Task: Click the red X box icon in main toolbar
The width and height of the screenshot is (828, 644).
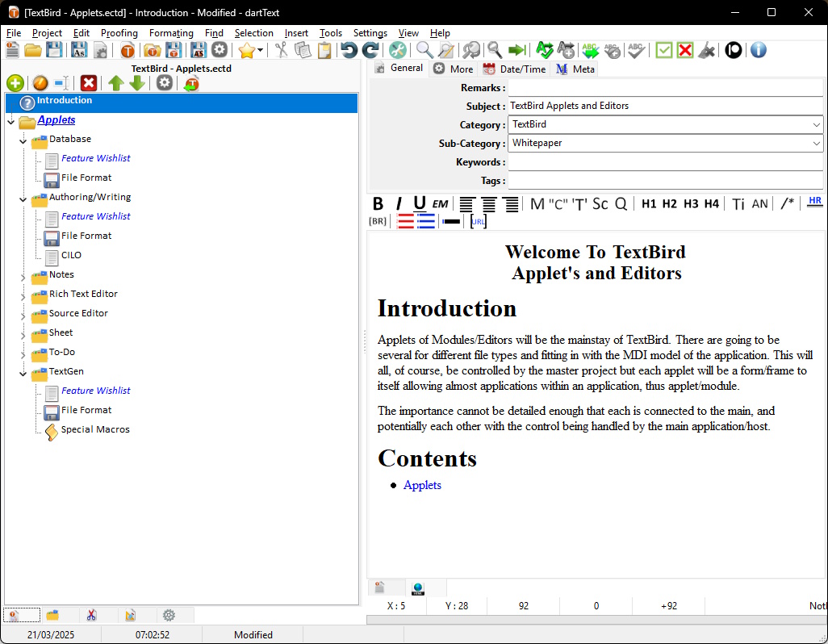Action: 685,50
